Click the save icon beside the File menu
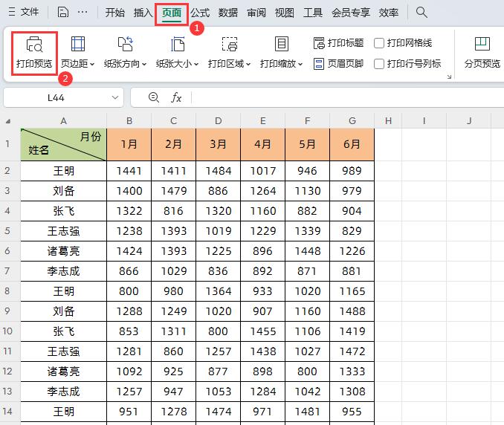504x425 pixels. tap(63, 13)
